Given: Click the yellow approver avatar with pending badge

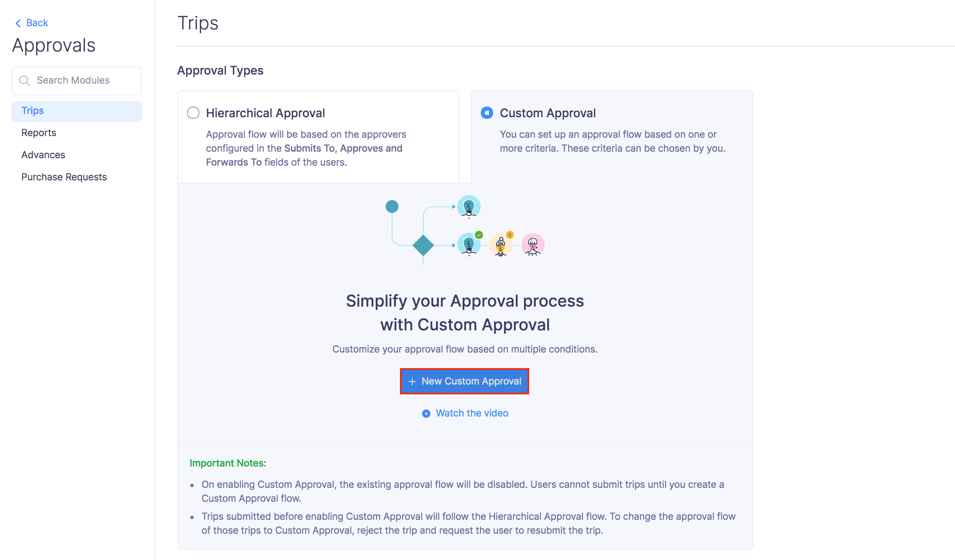Looking at the screenshot, I should pos(500,245).
